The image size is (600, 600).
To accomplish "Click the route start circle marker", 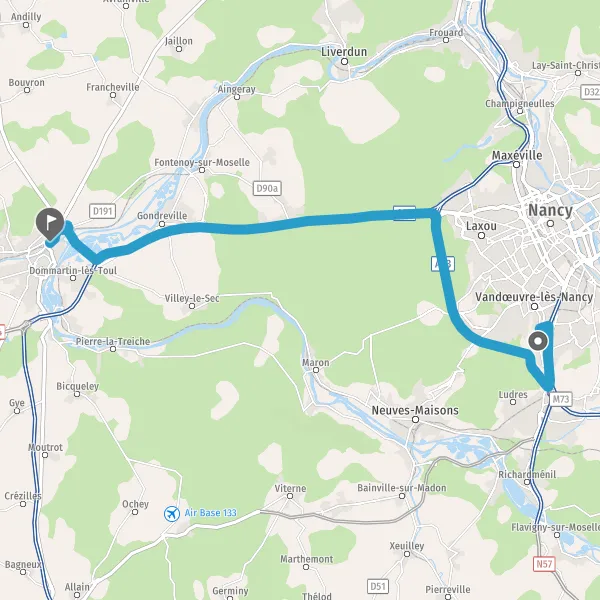I will point(538,341).
